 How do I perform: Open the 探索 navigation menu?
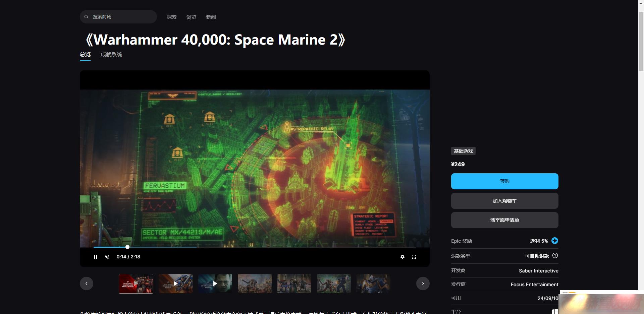click(172, 17)
